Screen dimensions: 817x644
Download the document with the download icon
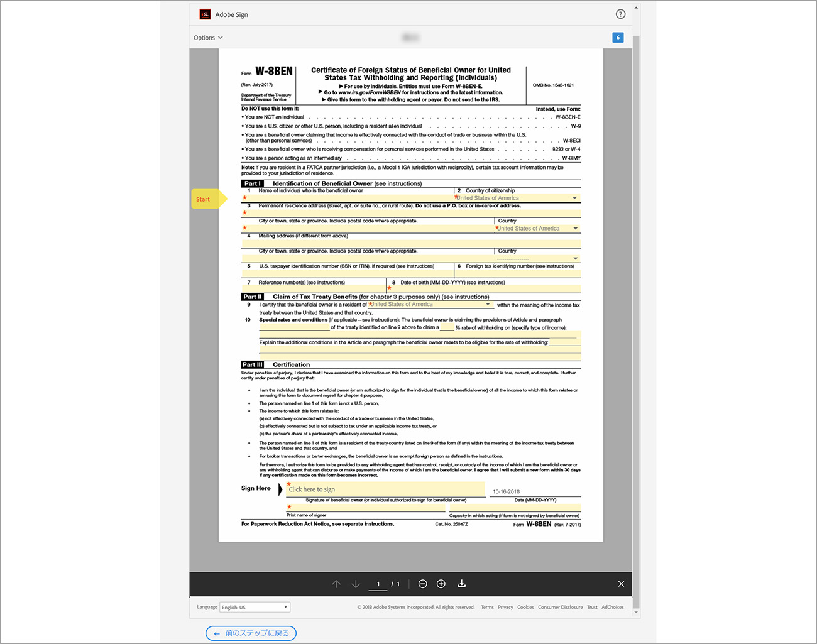(461, 584)
